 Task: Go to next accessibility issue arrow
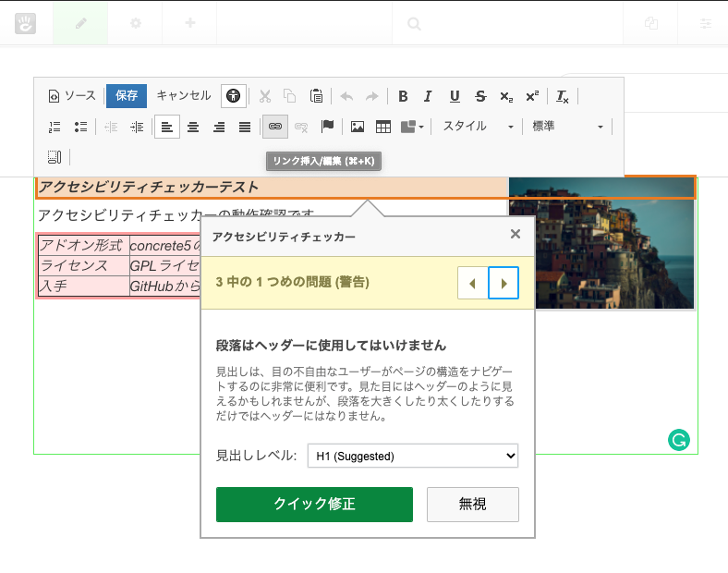(504, 283)
